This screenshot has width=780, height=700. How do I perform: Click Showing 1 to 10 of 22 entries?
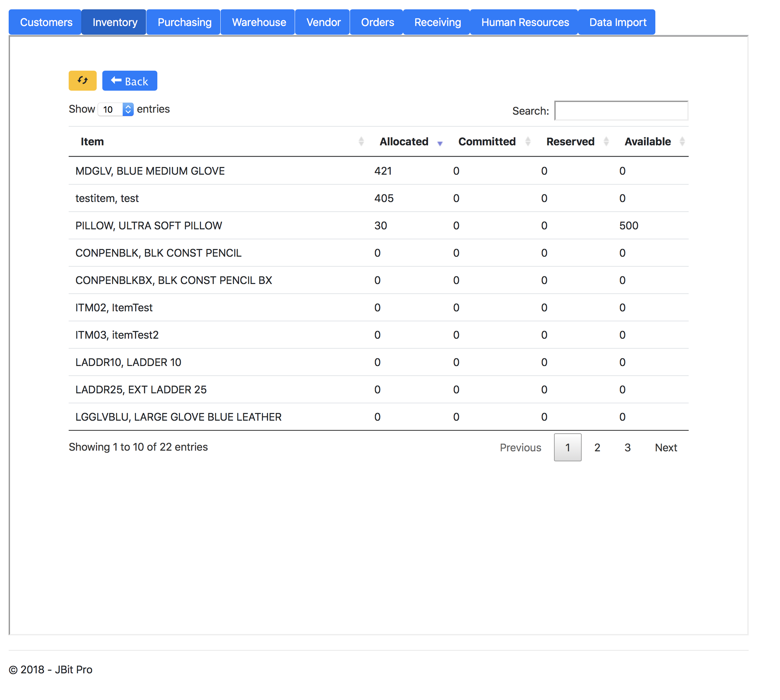tap(138, 447)
